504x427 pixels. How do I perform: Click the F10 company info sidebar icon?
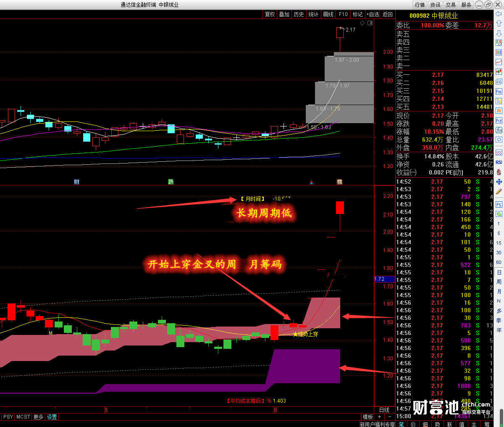[x=499, y=91]
